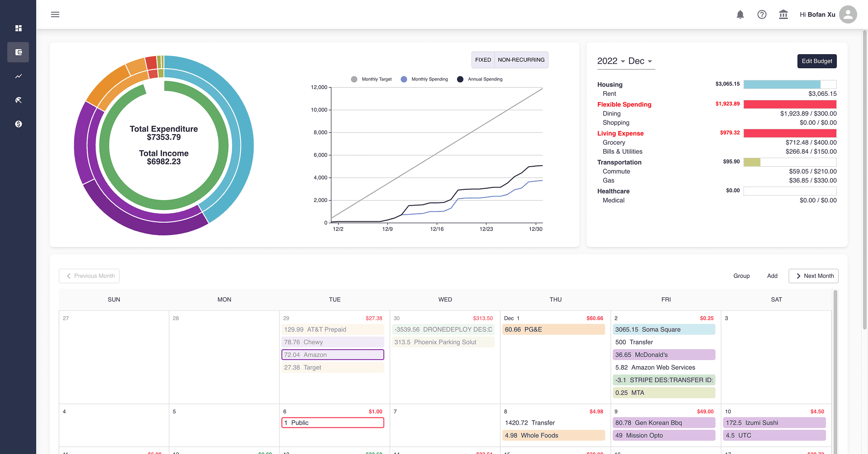Open the 72.04 Amazon transaction
The height and width of the screenshot is (454, 868).
pyautogui.click(x=333, y=355)
